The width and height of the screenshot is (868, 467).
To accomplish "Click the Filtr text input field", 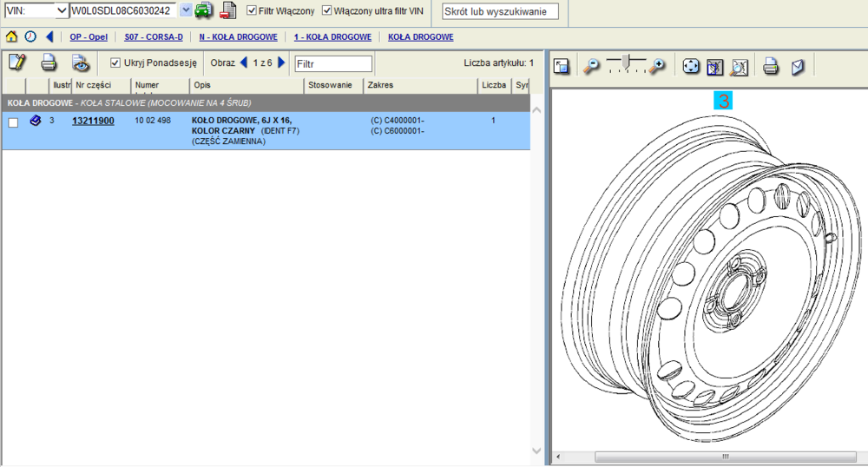I will [x=333, y=63].
